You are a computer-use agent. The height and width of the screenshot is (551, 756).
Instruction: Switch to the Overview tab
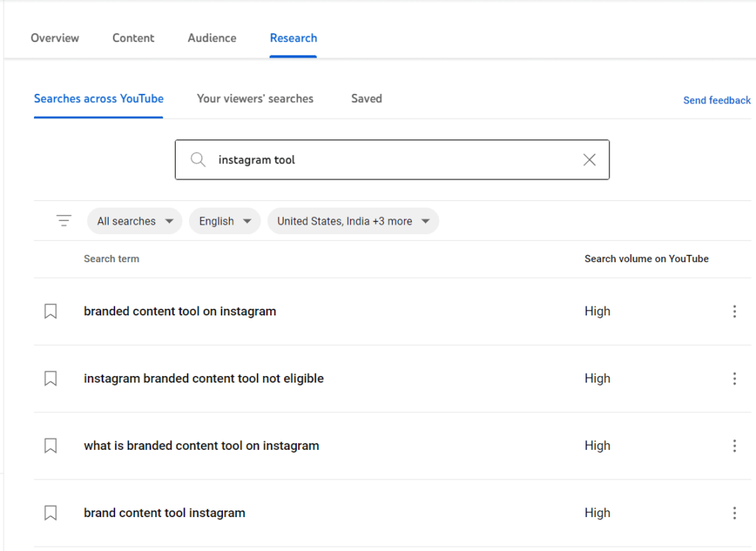click(x=55, y=38)
